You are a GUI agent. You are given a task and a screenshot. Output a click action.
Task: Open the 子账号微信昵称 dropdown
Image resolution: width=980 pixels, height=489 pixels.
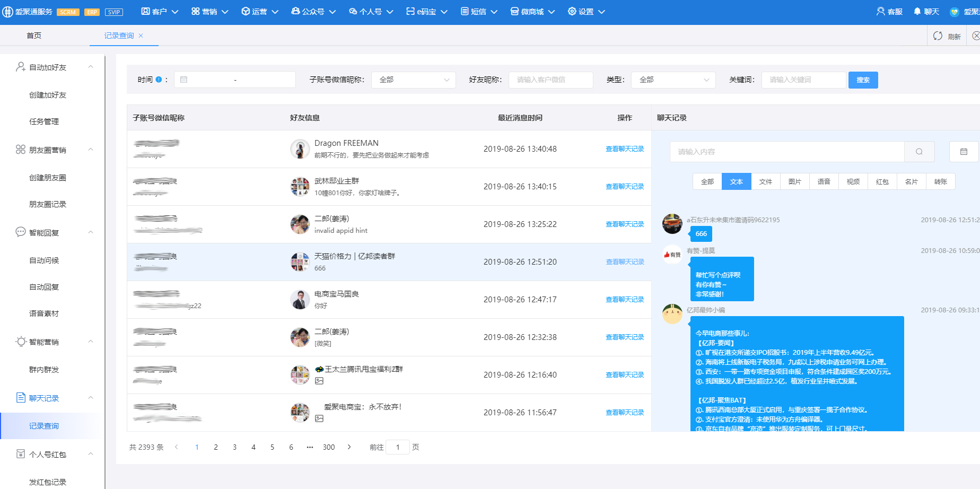414,80
